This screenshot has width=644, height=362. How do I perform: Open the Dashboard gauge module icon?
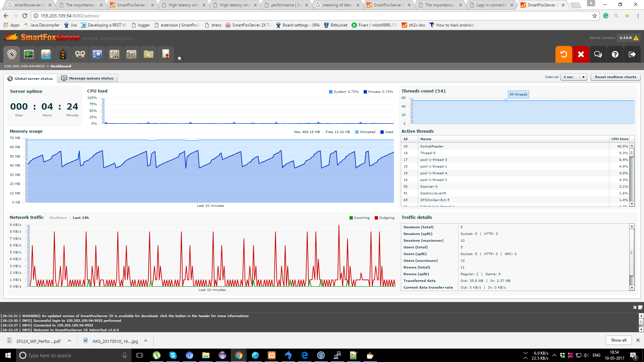click(12, 54)
